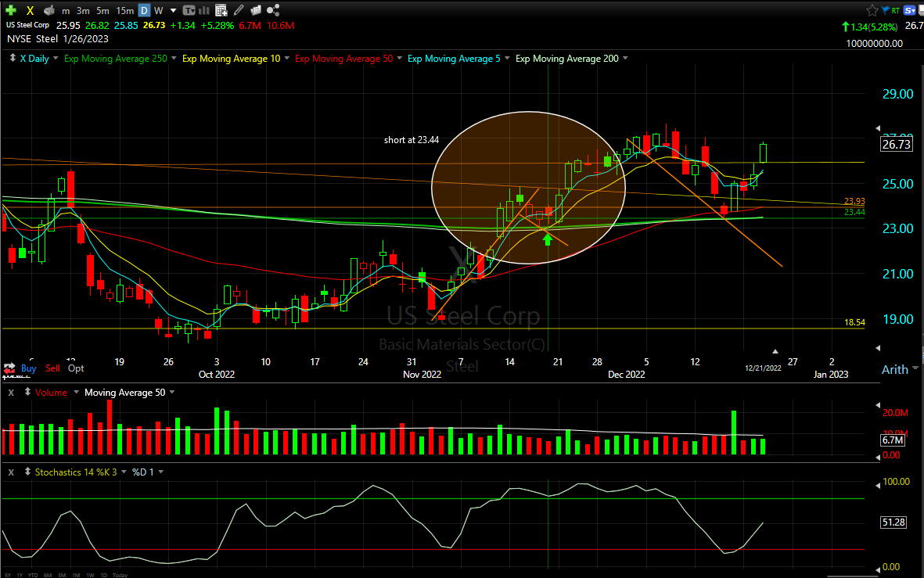
Task: Click the 6.7M volume value tag
Action: [x=893, y=440]
